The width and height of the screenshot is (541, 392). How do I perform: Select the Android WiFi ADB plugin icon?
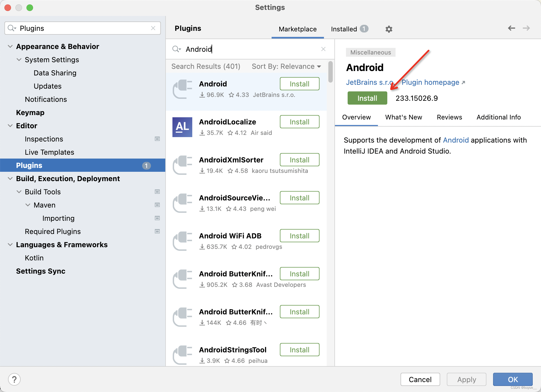pyautogui.click(x=182, y=241)
